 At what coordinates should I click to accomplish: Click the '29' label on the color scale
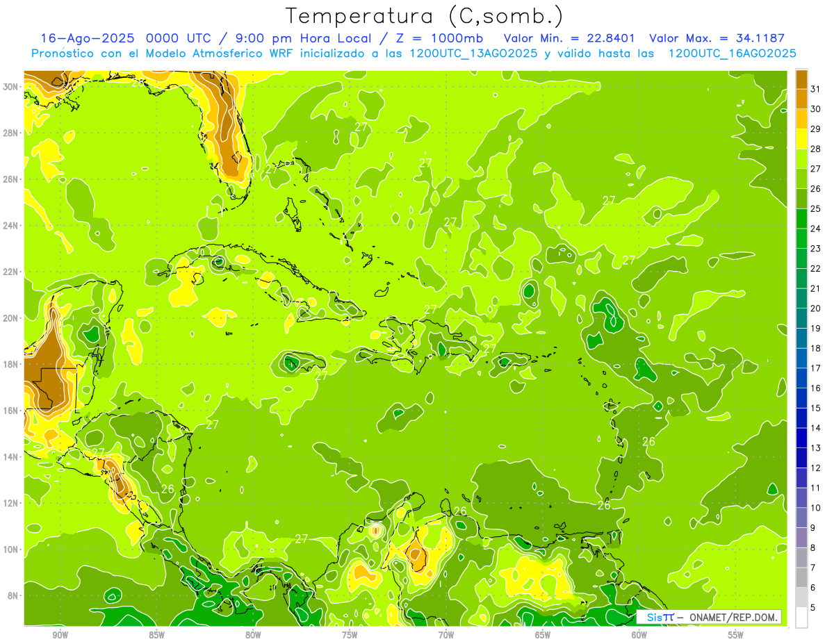[816, 129]
